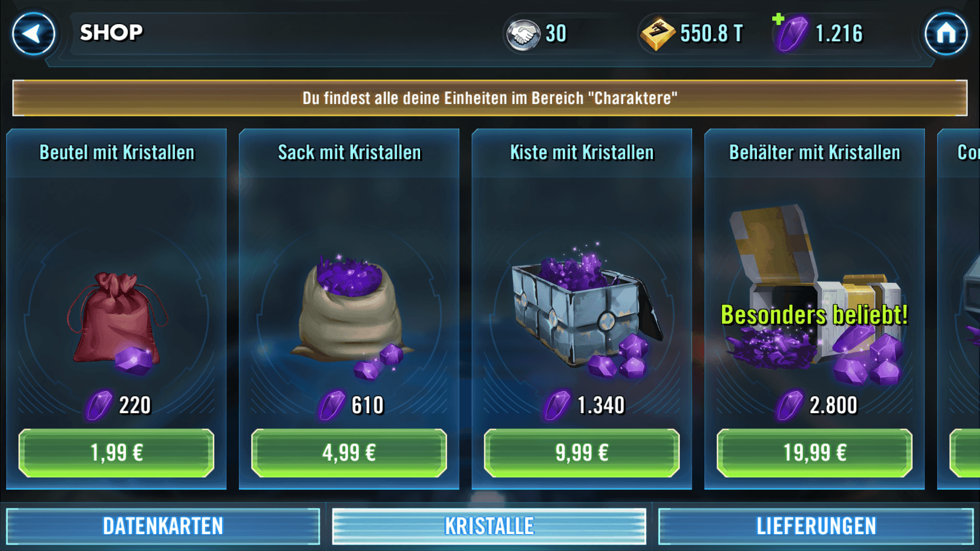Tap the 2.800 crystal amount icon
The height and width of the screenshot is (551, 980).
pyautogui.click(x=789, y=406)
